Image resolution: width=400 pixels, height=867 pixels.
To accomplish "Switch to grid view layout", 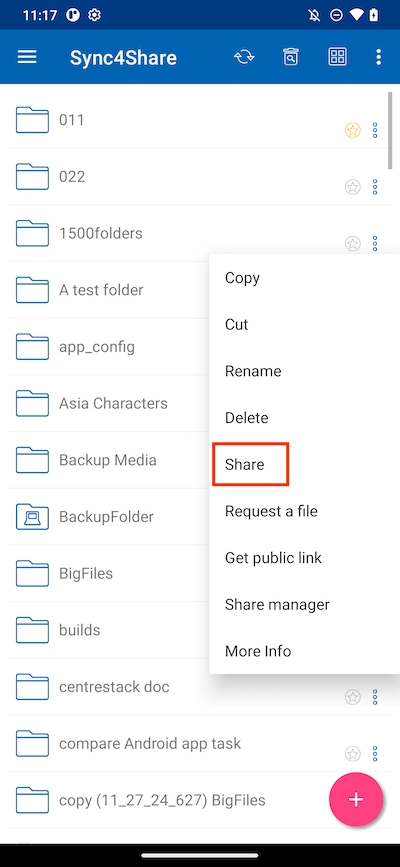I will pyautogui.click(x=337, y=57).
